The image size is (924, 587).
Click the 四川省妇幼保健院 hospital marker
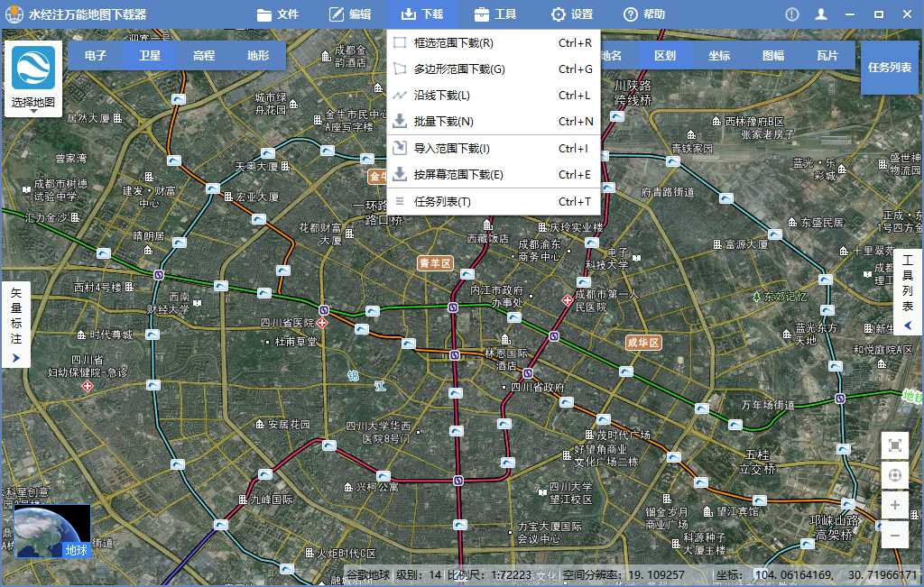88,387
